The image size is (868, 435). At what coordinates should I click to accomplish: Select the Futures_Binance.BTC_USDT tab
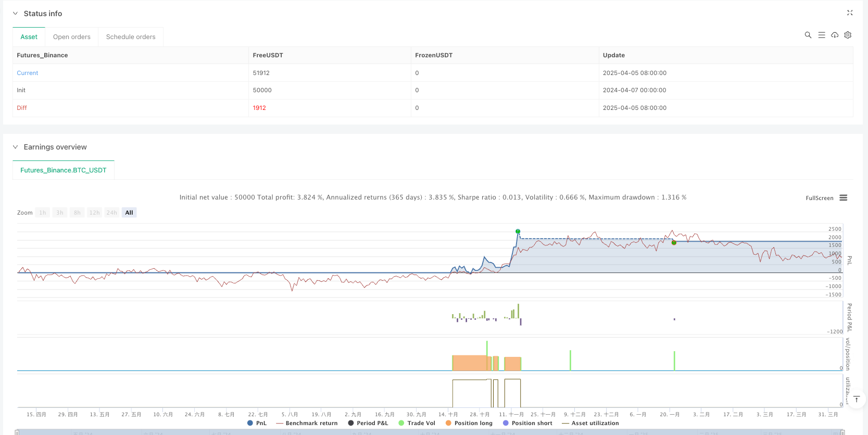[x=63, y=170]
